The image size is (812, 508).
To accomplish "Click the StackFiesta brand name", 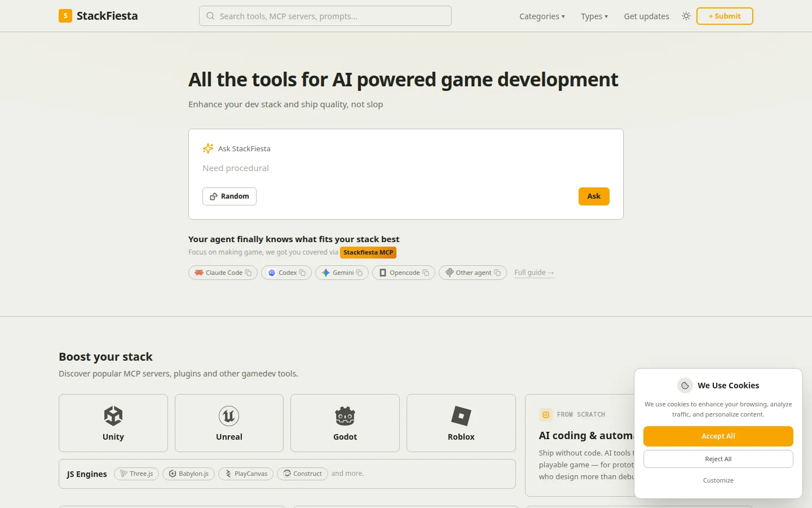I will tap(107, 16).
